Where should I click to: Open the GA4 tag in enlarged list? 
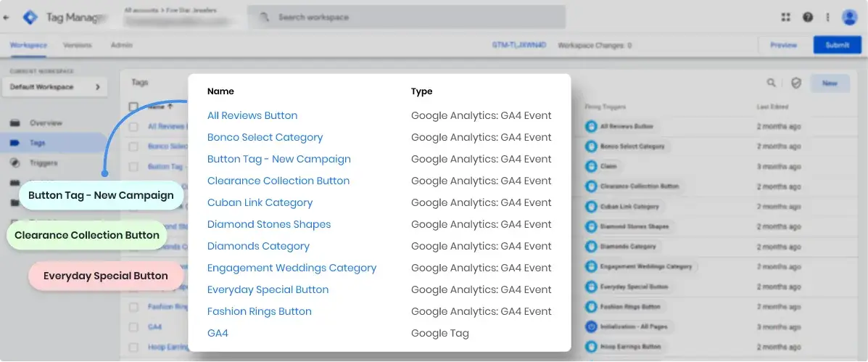218,333
